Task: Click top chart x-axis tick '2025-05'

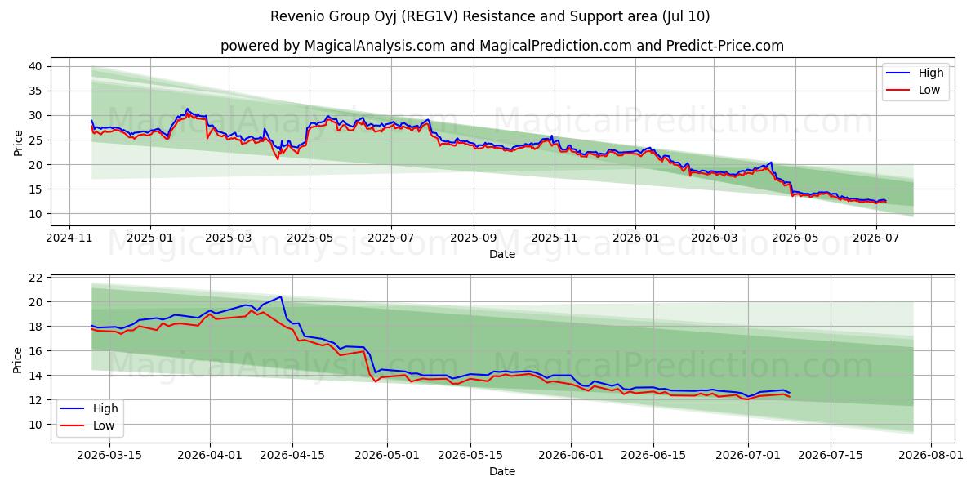Action: pyautogui.click(x=310, y=238)
